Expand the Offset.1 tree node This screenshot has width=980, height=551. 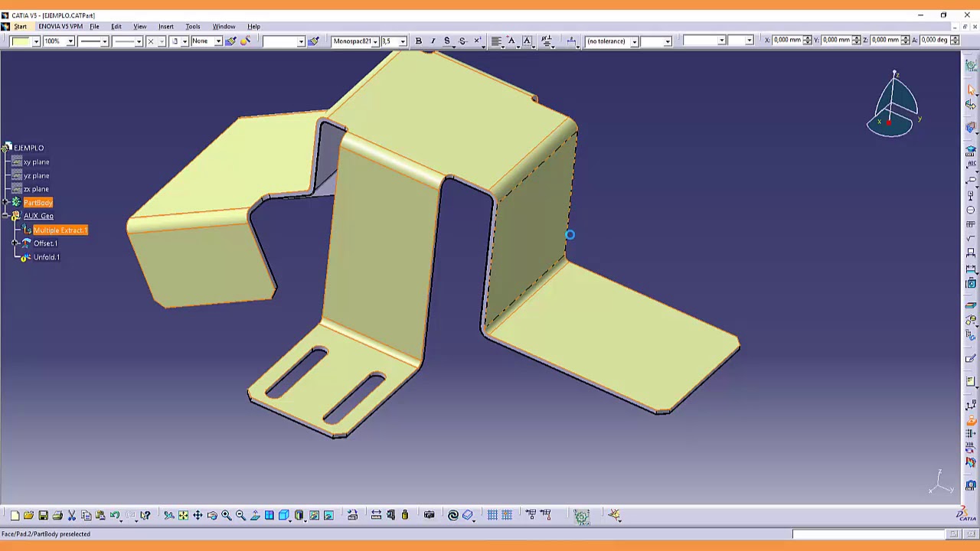tap(15, 243)
